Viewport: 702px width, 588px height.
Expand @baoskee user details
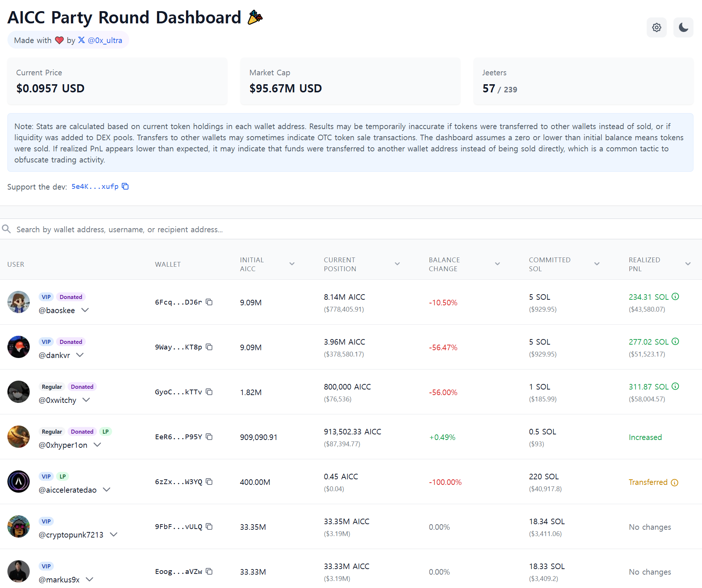click(85, 310)
